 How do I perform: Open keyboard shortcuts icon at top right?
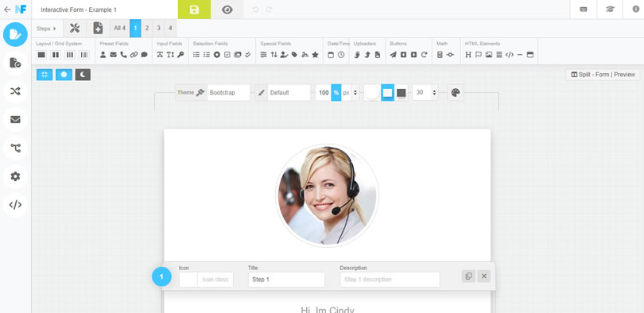coord(584,10)
